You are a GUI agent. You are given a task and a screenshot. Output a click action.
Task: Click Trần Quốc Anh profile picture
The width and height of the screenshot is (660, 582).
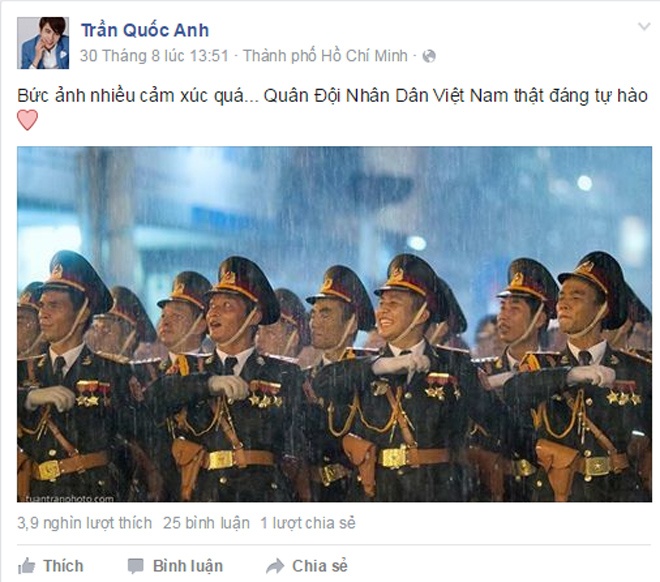43,43
